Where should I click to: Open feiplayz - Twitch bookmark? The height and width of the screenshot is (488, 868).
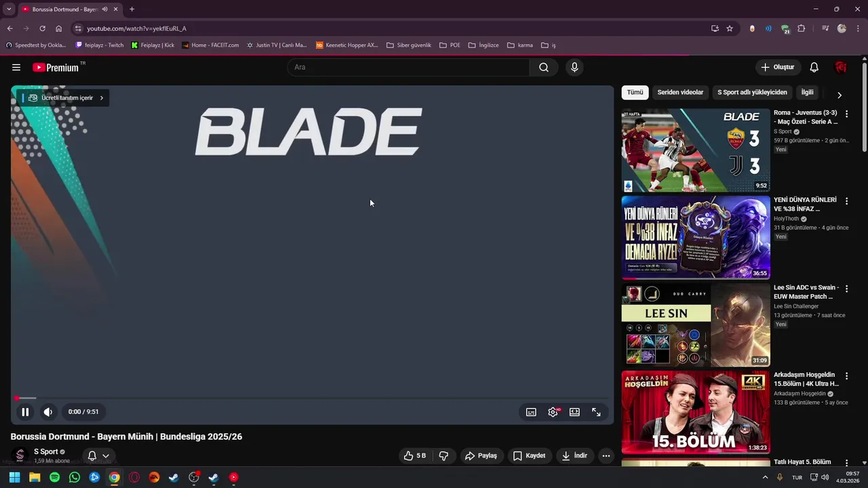[x=99, y=45]
